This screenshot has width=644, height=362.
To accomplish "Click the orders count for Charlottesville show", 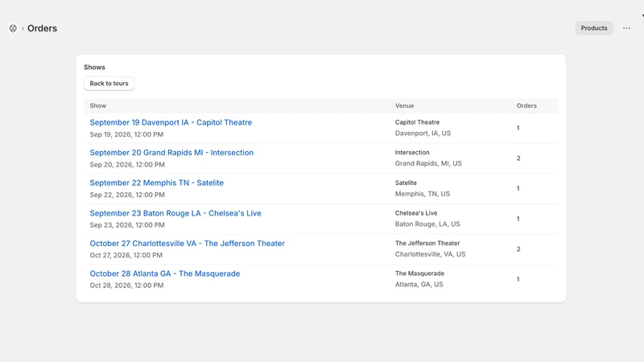I will [518, 249].
